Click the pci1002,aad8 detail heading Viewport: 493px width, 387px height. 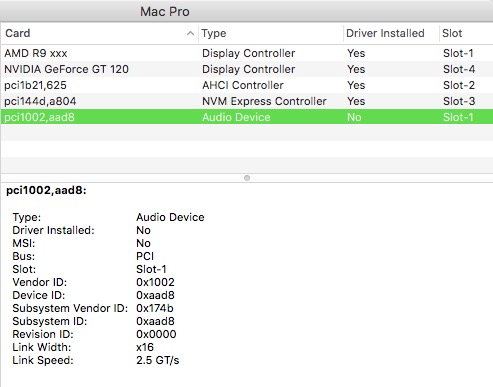[x=46, y=190]
